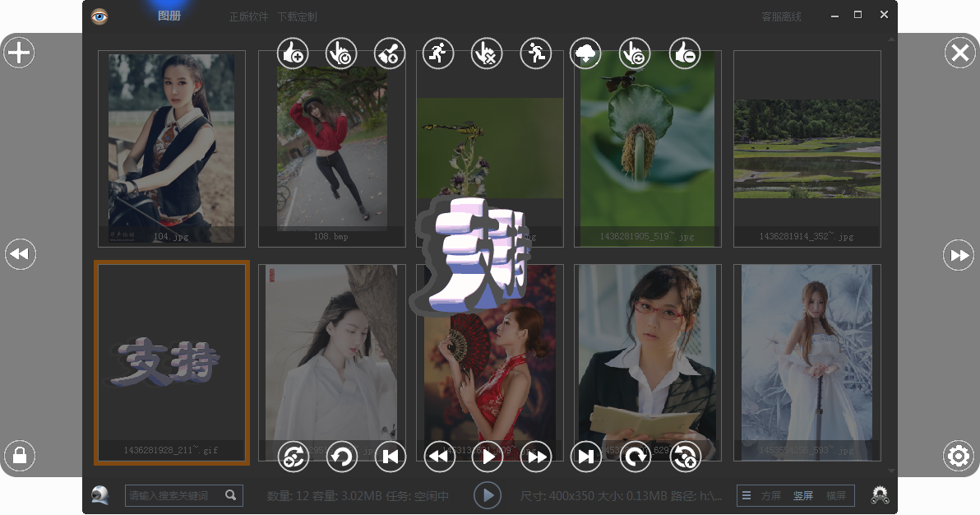This screenshot has width=980, height=515.
Task: Click 客服离线 customer service link
Action: pos(781,17)
